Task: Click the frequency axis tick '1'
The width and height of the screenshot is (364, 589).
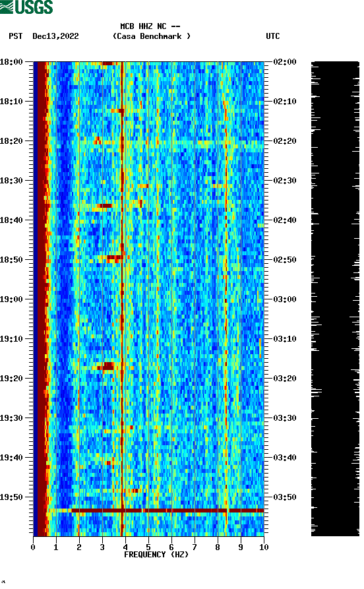Action: pyautogui.click(x=56, y=547)
